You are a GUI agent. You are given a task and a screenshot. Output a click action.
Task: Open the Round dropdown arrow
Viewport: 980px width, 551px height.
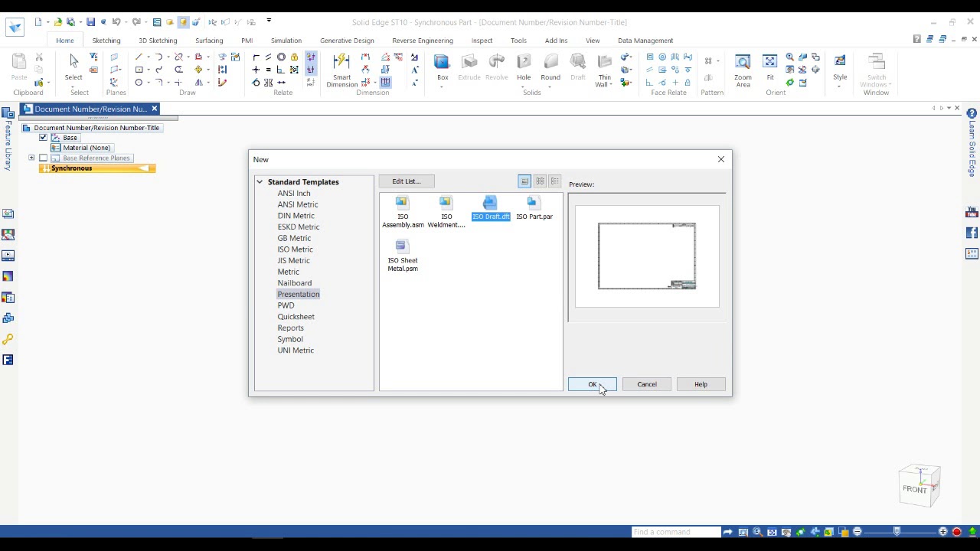pos(550,86)
